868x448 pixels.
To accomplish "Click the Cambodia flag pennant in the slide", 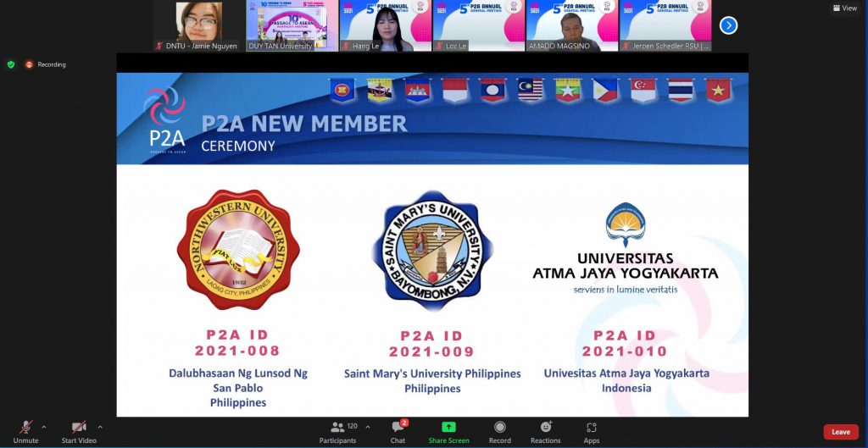I will click(417, 90).
